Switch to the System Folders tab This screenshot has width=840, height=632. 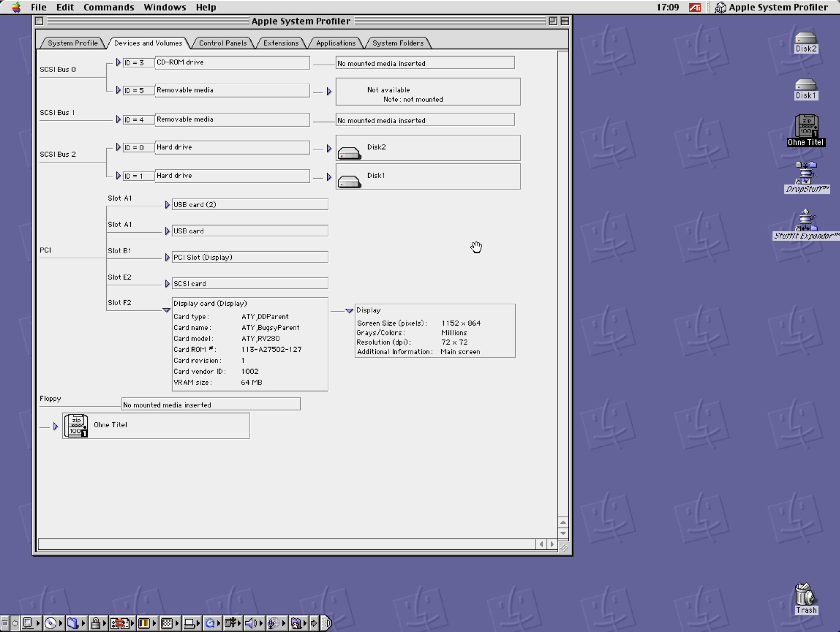[x=398, y=43]
